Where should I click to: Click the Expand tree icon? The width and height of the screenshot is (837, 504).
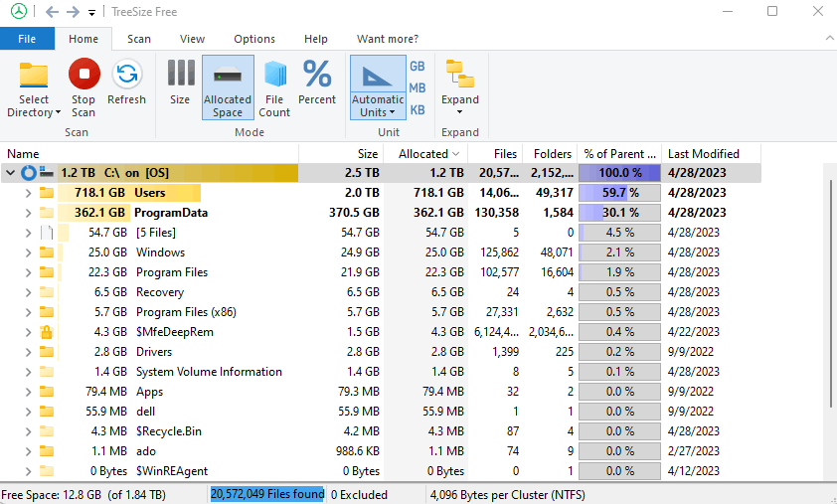[x=459, y=74]
